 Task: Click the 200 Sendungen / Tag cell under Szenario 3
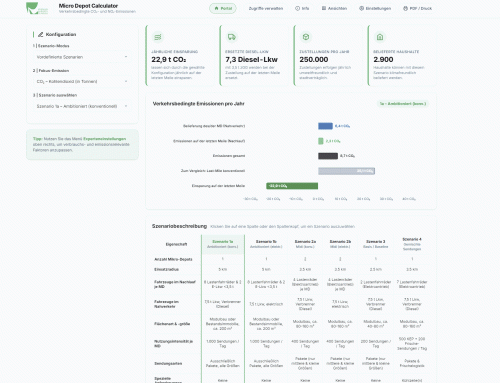(x=375, y=344)
